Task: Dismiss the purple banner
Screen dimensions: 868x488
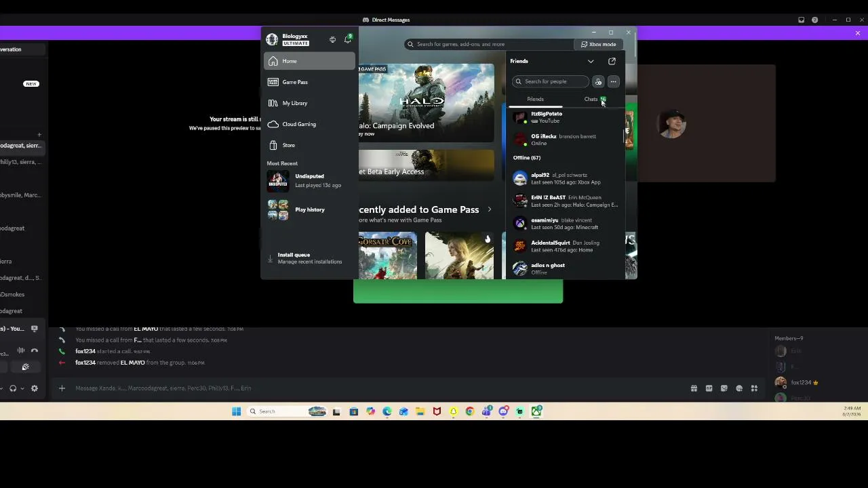Action: [857, 33]
